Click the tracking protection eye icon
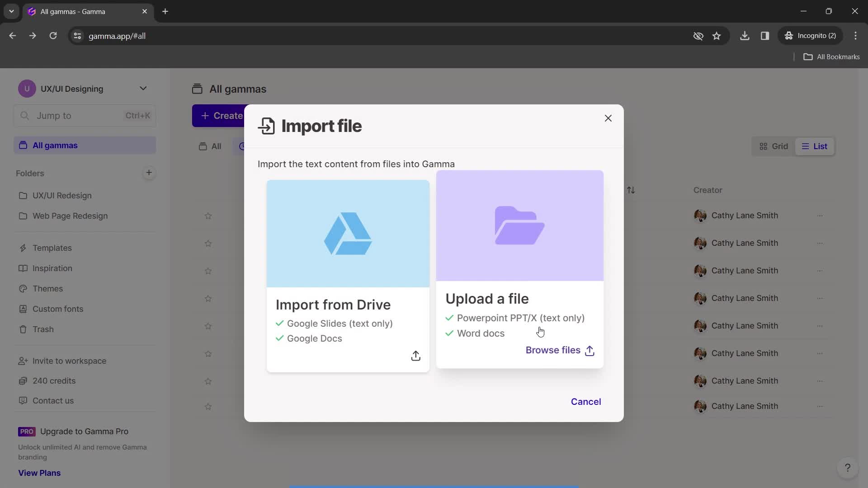The height and width of the screenshot is (488, 868). point(698,36)
